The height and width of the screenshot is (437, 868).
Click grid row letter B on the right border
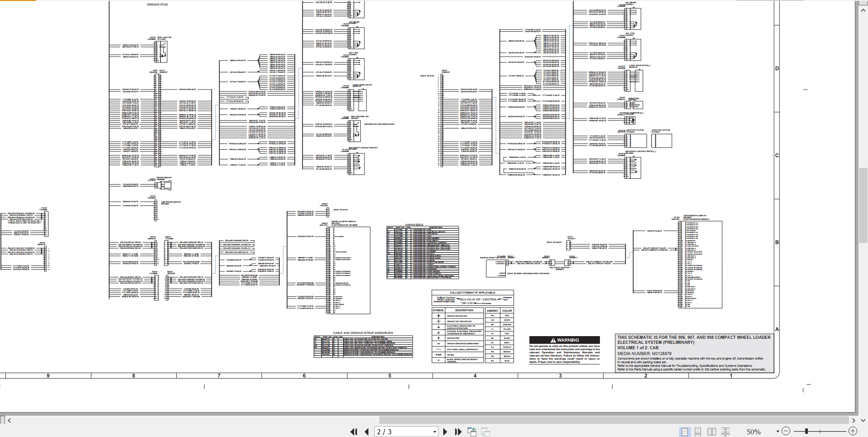(x=777, y=242)
